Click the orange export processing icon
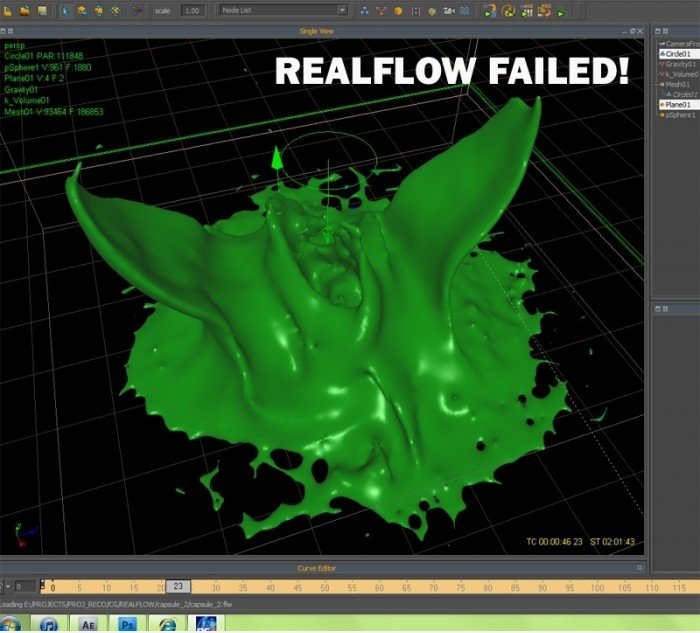Image resolution: width=700 pixels, height=633 pixels. 544,11
